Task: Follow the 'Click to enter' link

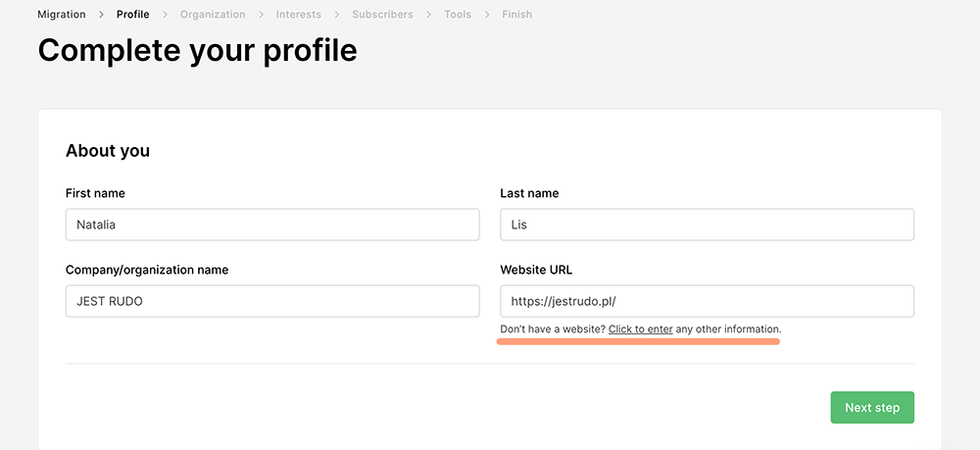Action: (x=640, y=329)
